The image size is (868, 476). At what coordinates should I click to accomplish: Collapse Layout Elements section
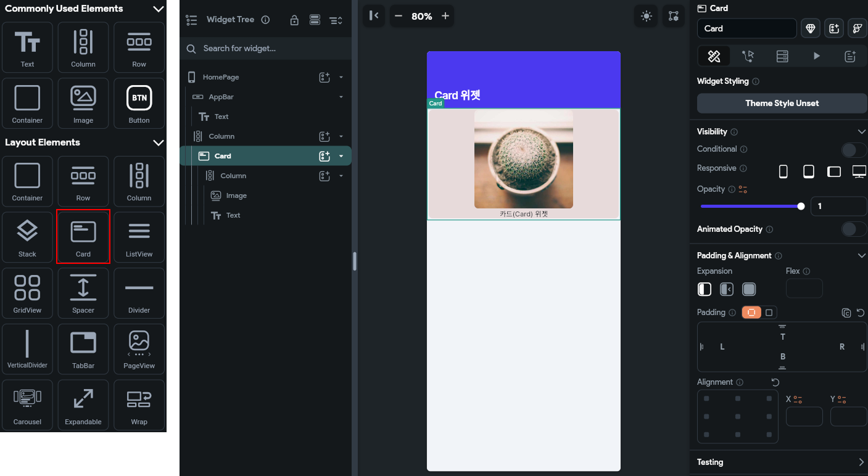158,142
